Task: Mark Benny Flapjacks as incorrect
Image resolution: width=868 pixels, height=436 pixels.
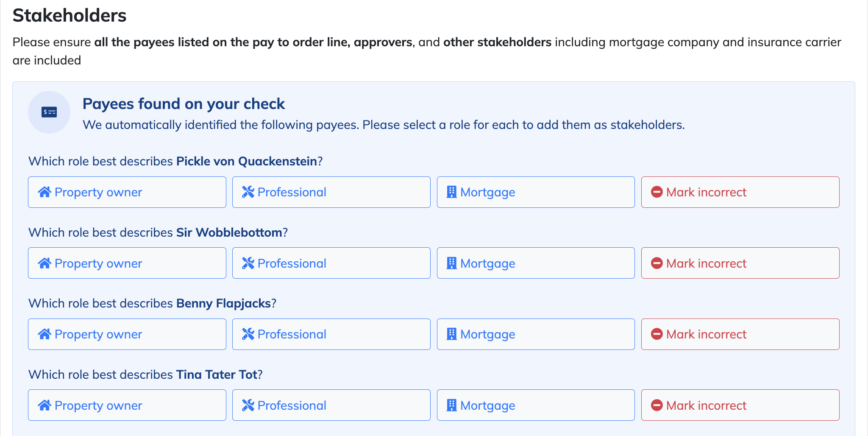Action: click(740, 334)
